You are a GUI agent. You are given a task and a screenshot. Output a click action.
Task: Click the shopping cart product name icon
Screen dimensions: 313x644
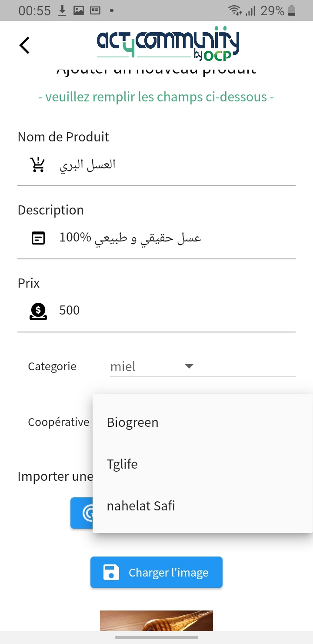(x=37, y=164)
